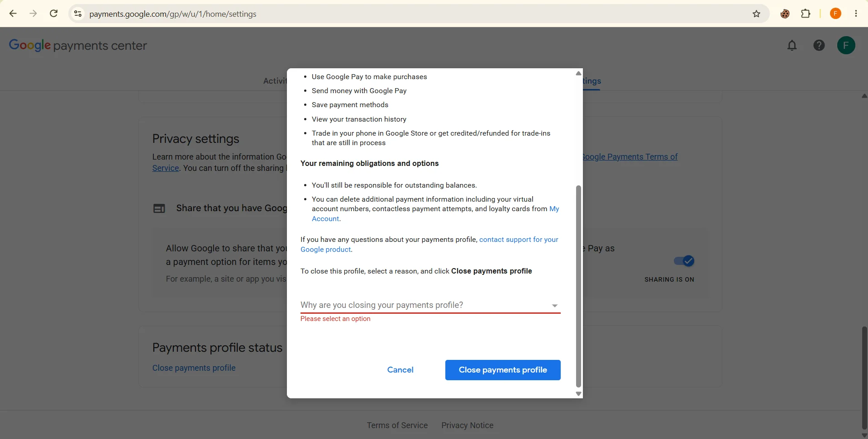This screenshot has height=439, width=868.
Task: Open Privacy Notice footer link
Action: pyautogui.click(x=467, y=425)
